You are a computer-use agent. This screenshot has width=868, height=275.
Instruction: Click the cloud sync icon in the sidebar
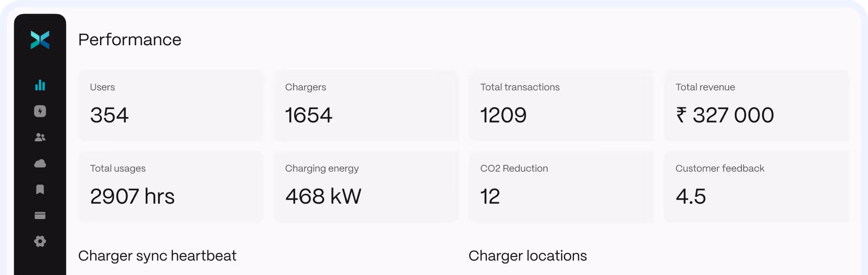40,163
